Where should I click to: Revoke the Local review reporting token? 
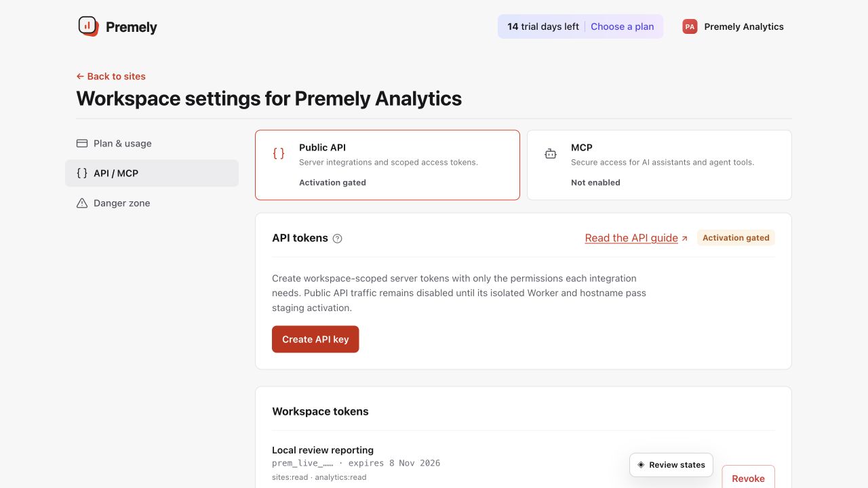pos(748,477)
